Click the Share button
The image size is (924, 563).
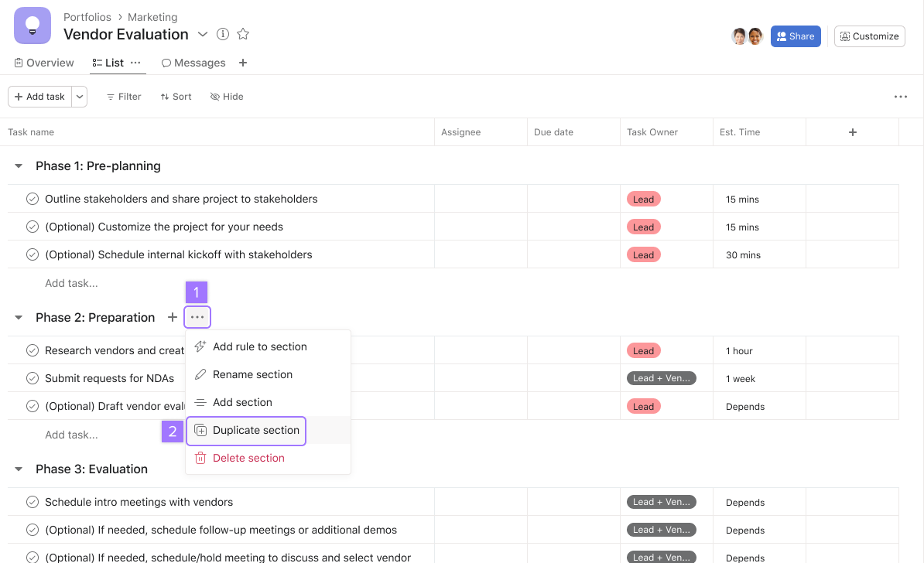pos(796,36)
